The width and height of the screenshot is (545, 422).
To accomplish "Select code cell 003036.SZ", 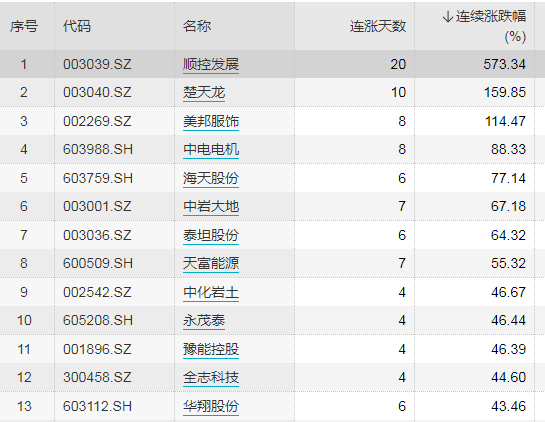I will pos(97,235).
